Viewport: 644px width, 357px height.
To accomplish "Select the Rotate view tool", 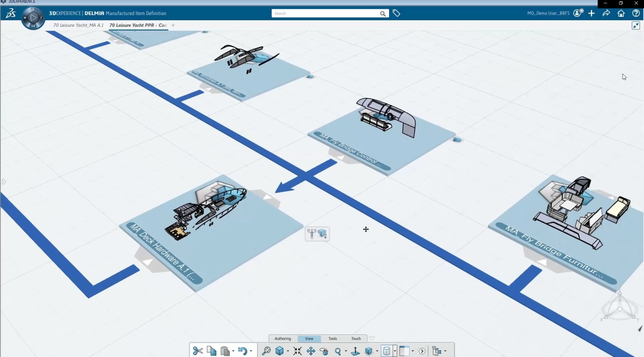I will click(x=324, y=351).
